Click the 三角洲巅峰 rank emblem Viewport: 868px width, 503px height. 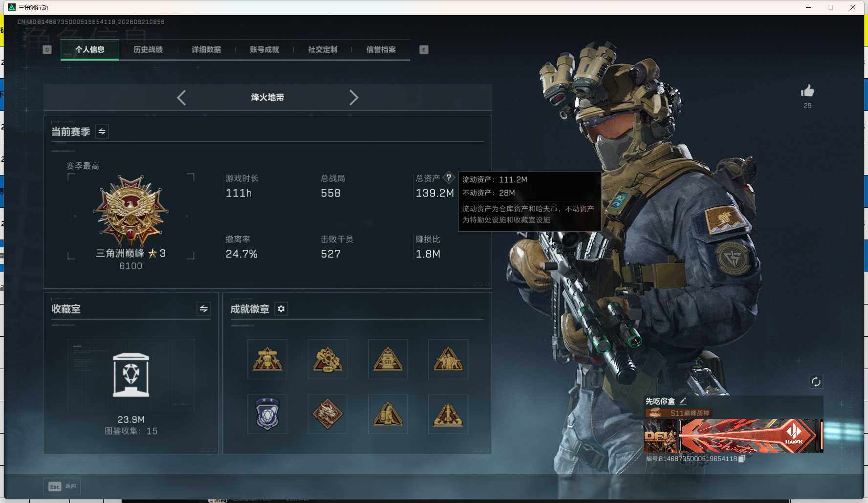click(130, 210)
